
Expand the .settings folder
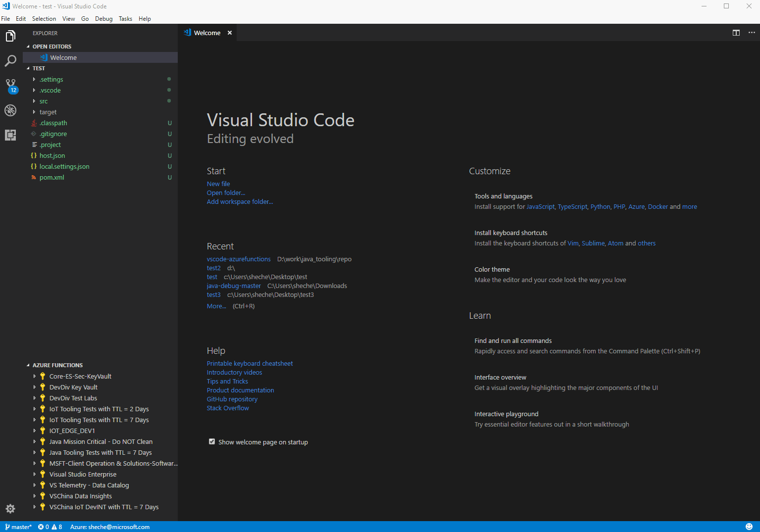[34, 79]
